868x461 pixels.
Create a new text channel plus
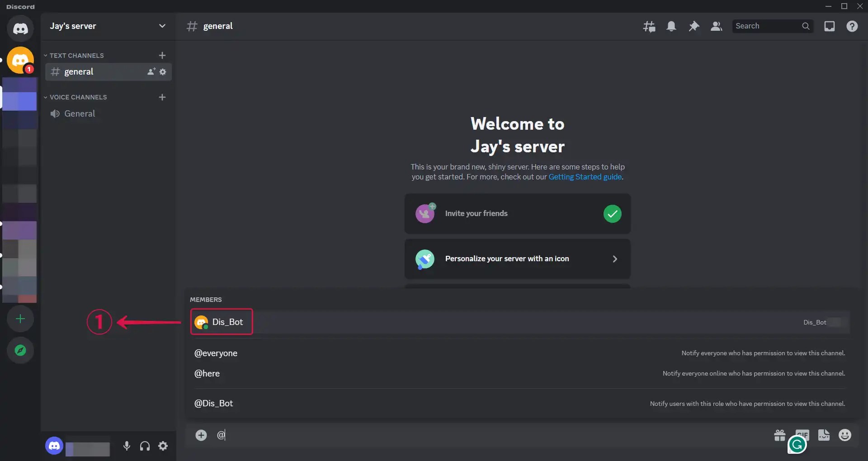162,55
